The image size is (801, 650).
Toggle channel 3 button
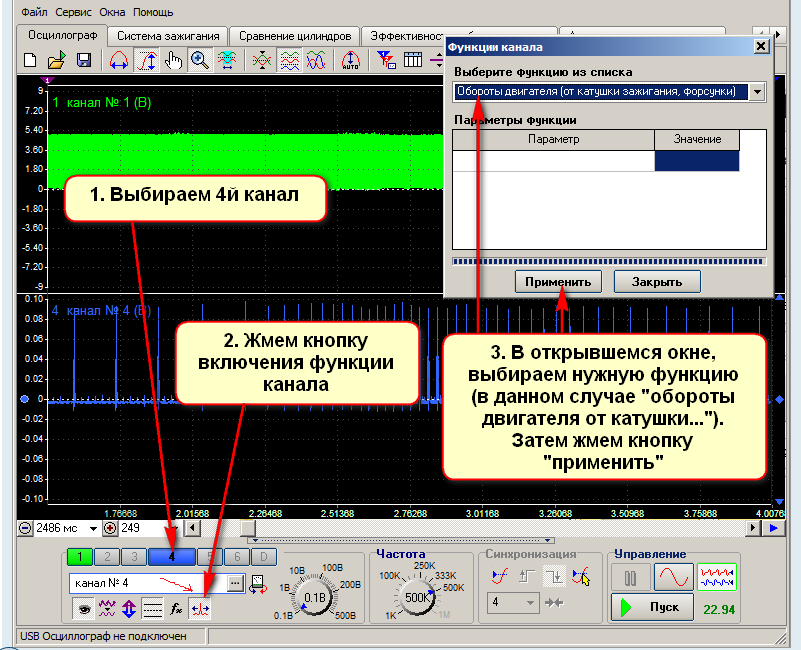tap(134, 556)
